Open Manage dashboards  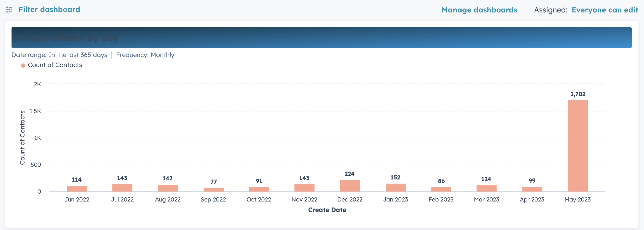coord(479,10)
